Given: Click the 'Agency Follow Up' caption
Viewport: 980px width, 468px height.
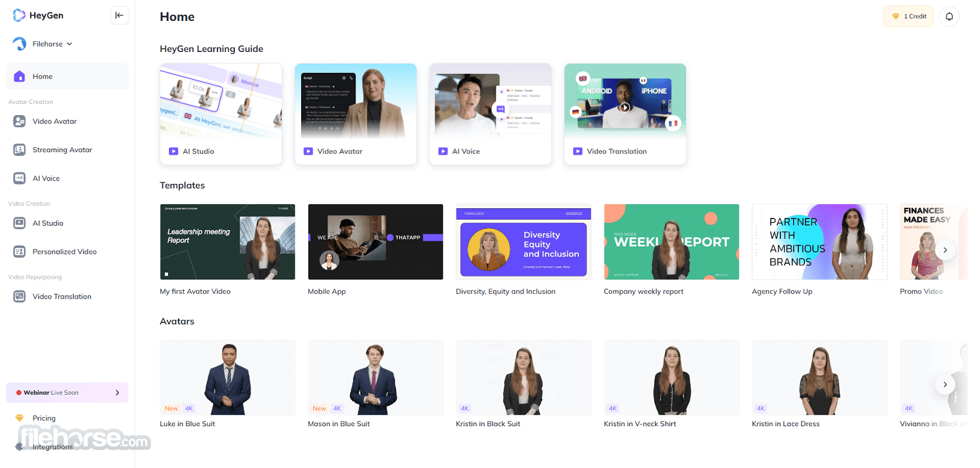Looking at the screenshot, I should coord(782,292).
